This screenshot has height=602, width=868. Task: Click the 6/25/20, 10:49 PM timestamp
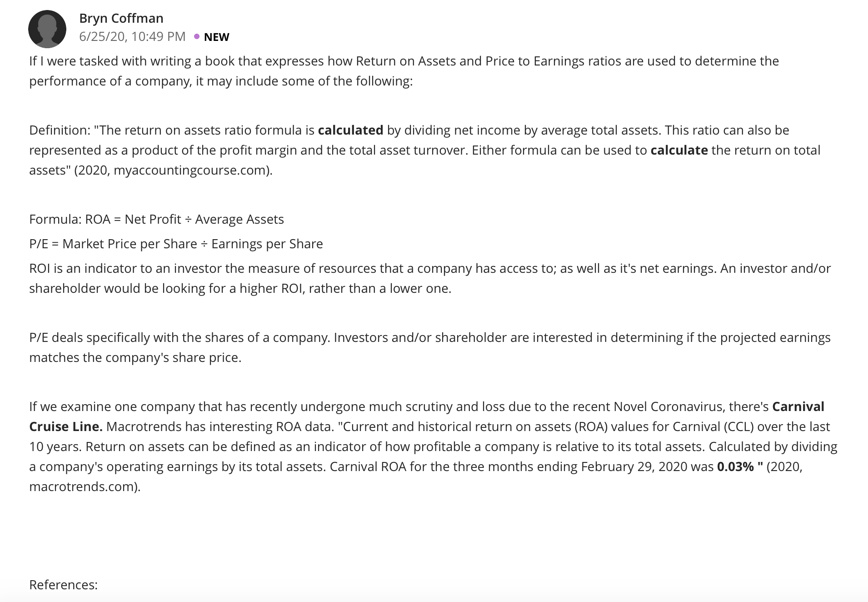click(132, 36)
